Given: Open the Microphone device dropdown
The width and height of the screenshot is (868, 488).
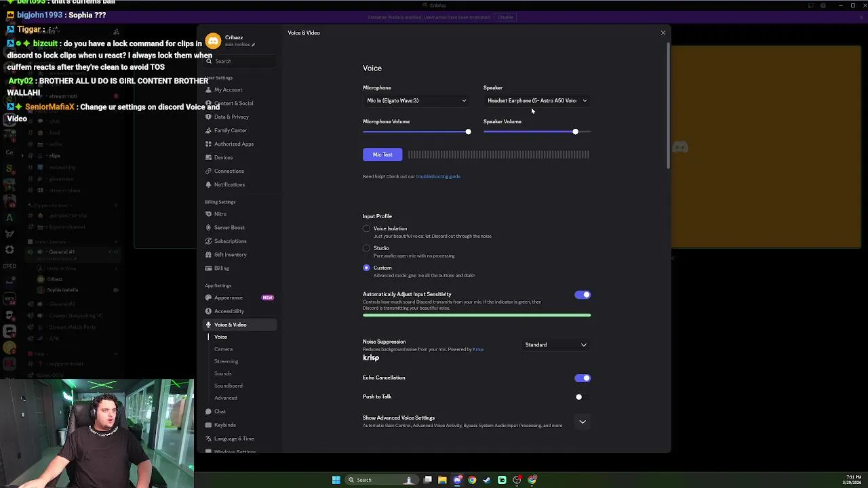Looking at the screenshot, I should 416,100.
